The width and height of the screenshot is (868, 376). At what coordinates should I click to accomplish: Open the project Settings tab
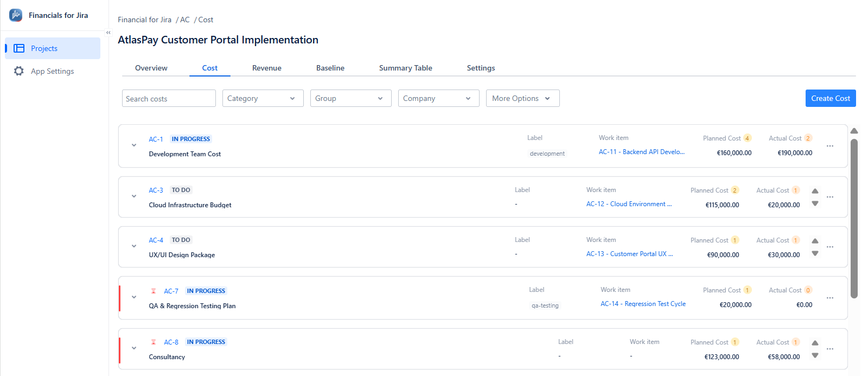click(481, 68)
